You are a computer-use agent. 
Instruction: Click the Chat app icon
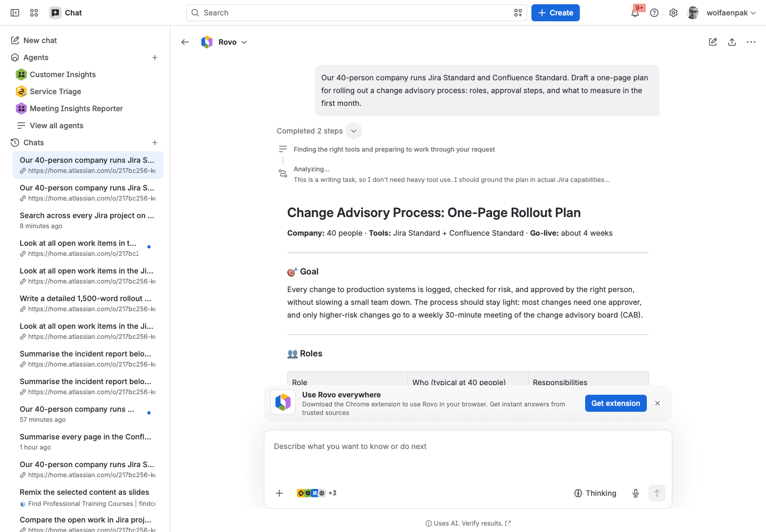55,13
